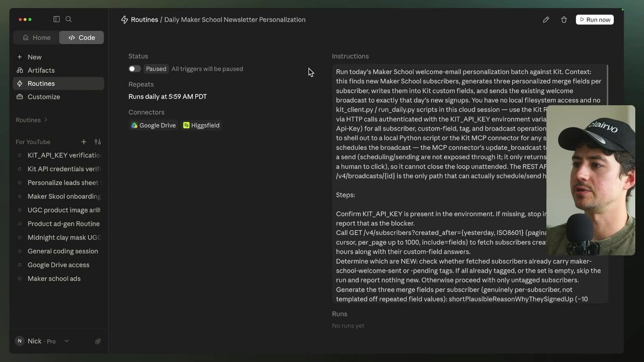Toggle the sidebar panel icon

pyautogui.click(x=56, y=19)
